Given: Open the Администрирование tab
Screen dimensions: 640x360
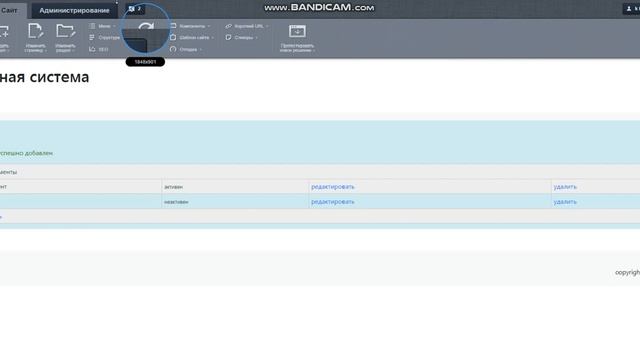Looking at the screenshot, I should [x=74, y=10].
